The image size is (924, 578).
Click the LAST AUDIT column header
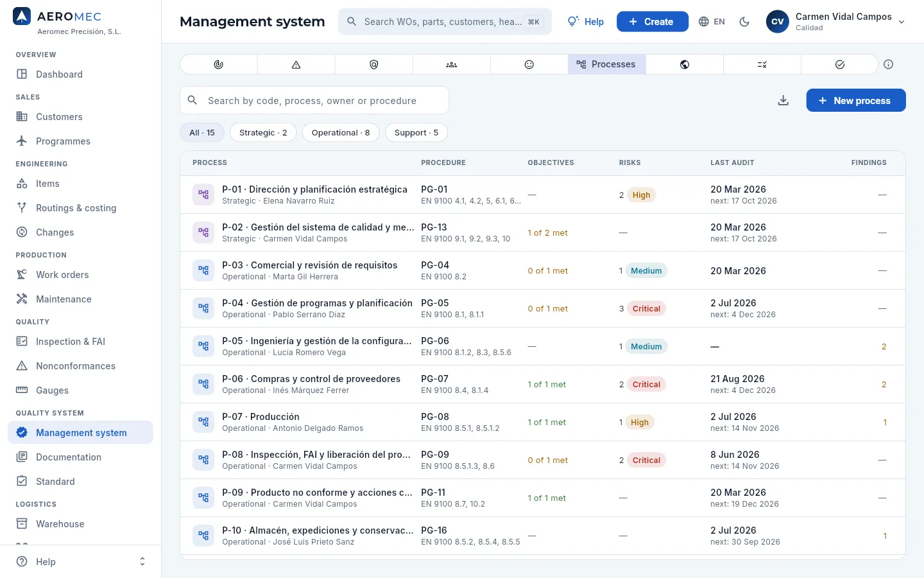[732, 162]
